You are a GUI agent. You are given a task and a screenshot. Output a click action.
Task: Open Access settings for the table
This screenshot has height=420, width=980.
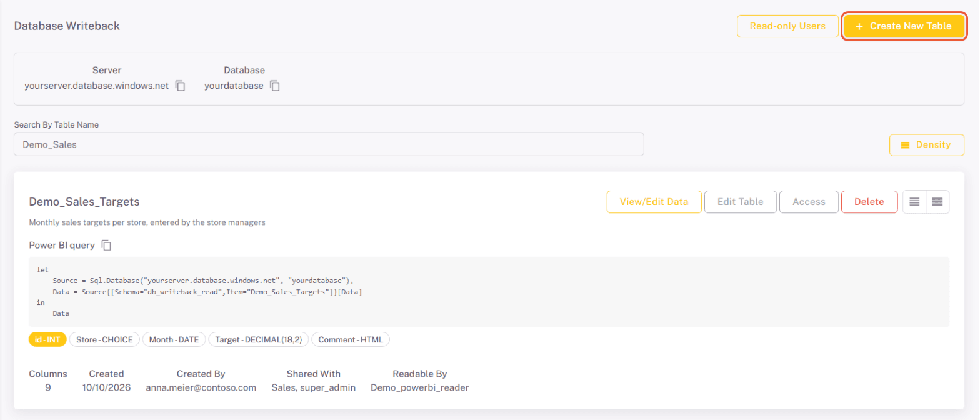coord(809,202)
